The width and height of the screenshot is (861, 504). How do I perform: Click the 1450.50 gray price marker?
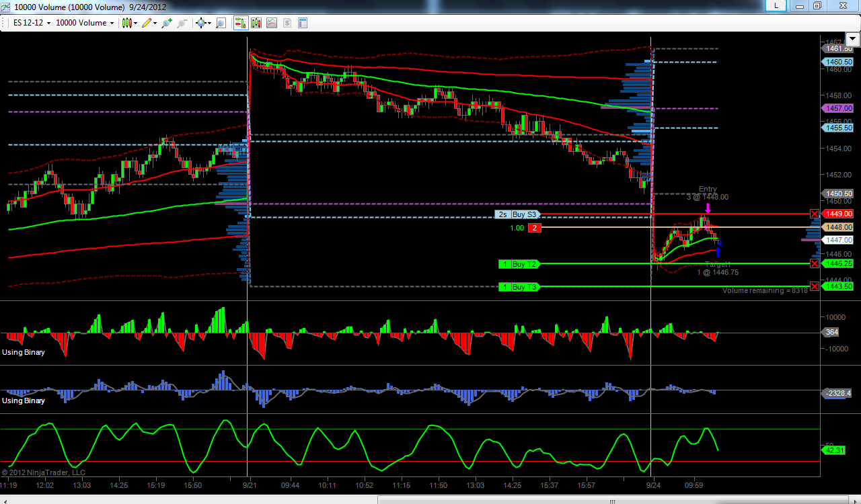point(837,194)
